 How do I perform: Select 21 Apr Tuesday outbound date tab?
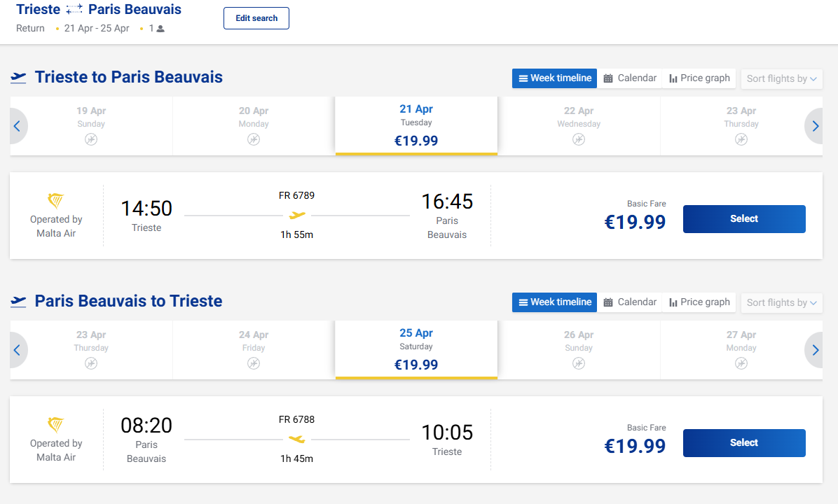point(416,125)
